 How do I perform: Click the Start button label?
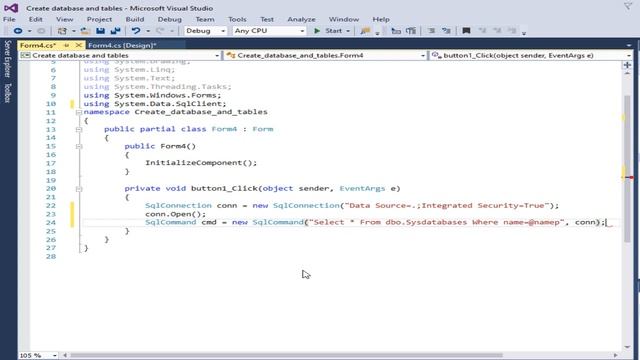click(333, 31)
